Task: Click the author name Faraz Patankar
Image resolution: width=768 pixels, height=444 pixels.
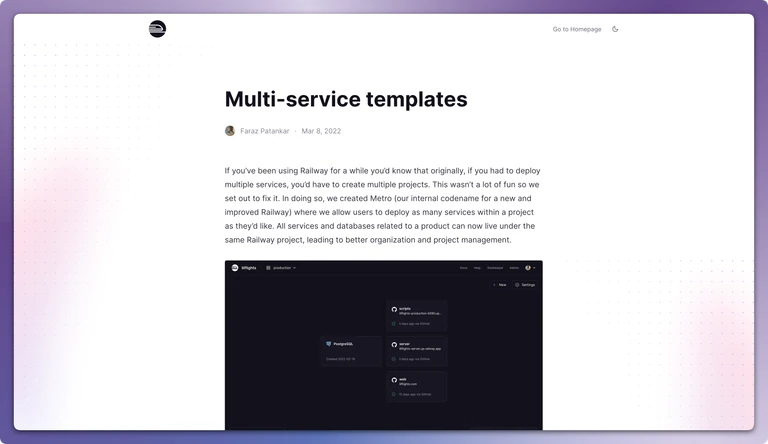Action: pyautogui.click(x=264, y=131)
